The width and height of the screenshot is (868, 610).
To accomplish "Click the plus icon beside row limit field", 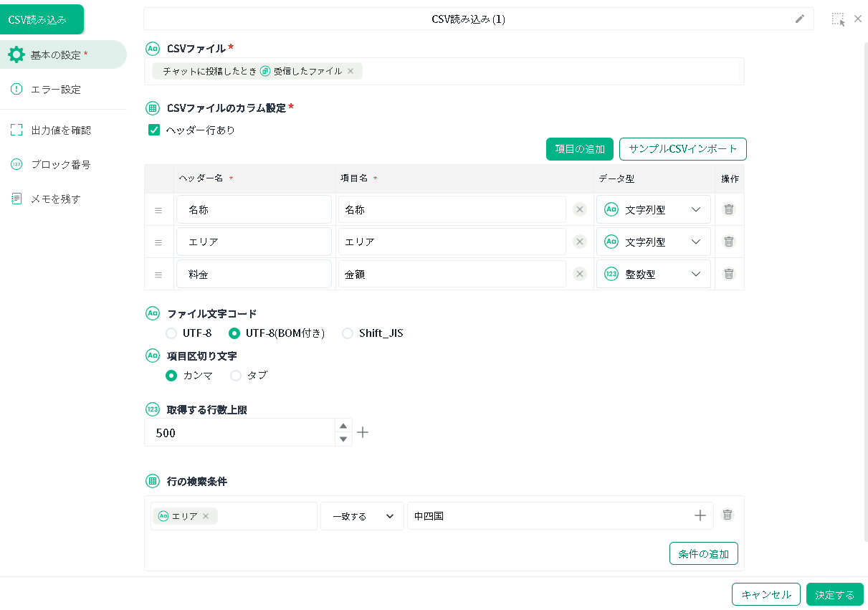I will pyautogui.click(x=363, y=432).
